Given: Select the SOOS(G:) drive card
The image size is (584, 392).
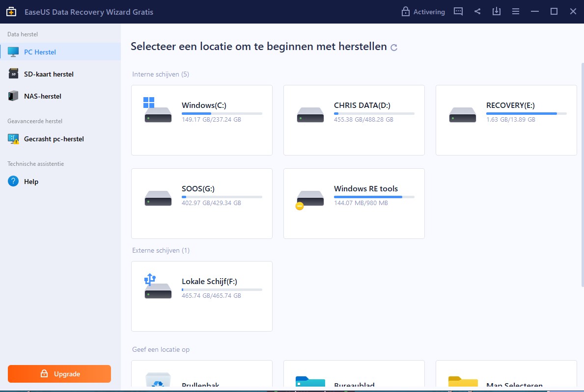Looking at the screenshot, I should coord(201,204).
